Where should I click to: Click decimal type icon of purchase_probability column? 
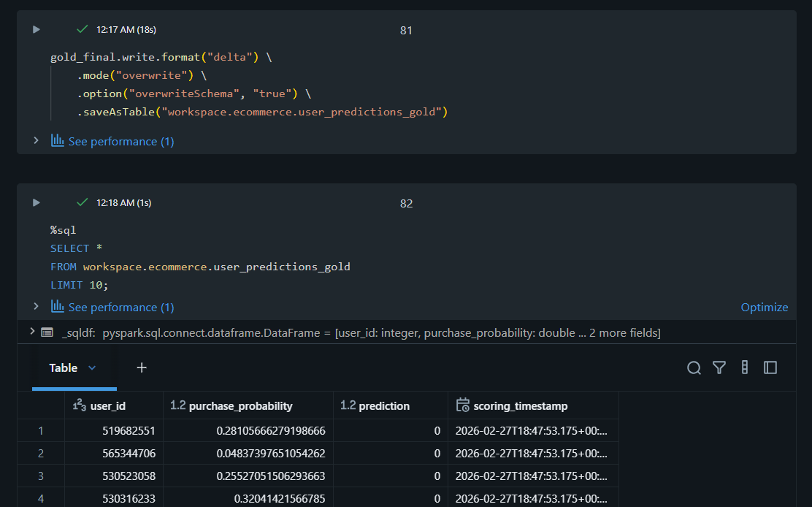click(177, 405)
